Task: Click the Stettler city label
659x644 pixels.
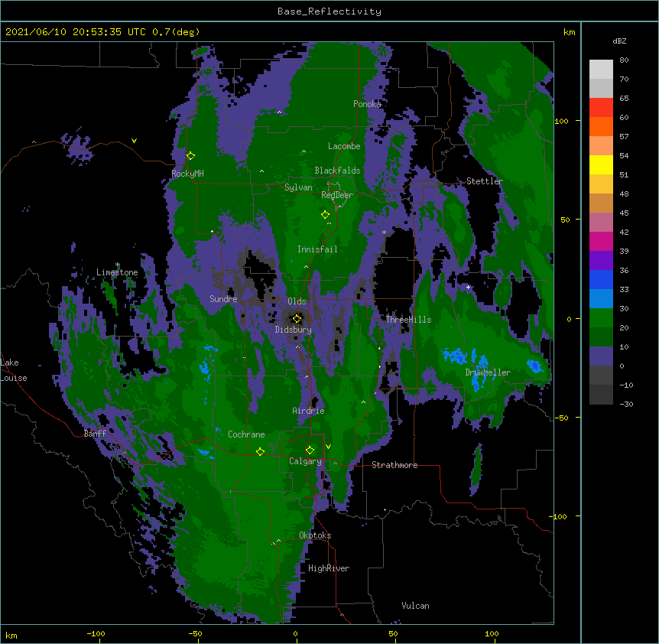Action: [485, 181]
